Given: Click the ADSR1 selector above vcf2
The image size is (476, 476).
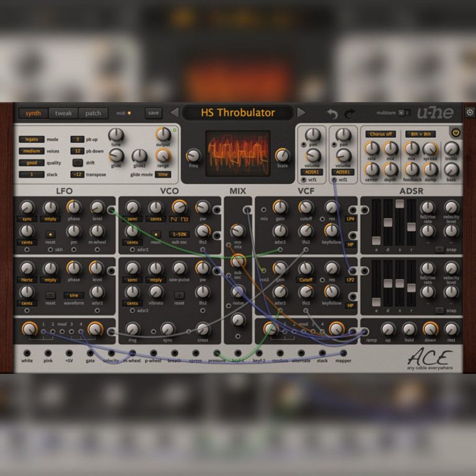Looking at the screenshot, I should (x=343, y=172).
